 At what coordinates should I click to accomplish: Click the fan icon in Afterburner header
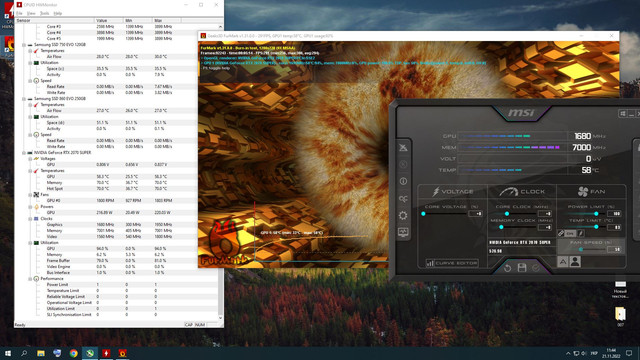pos(583,191)
